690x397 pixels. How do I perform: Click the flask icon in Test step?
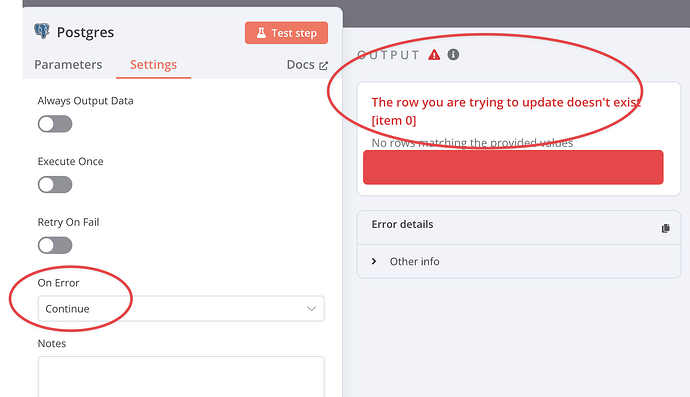pyautogui.click(x=261, y=33)
